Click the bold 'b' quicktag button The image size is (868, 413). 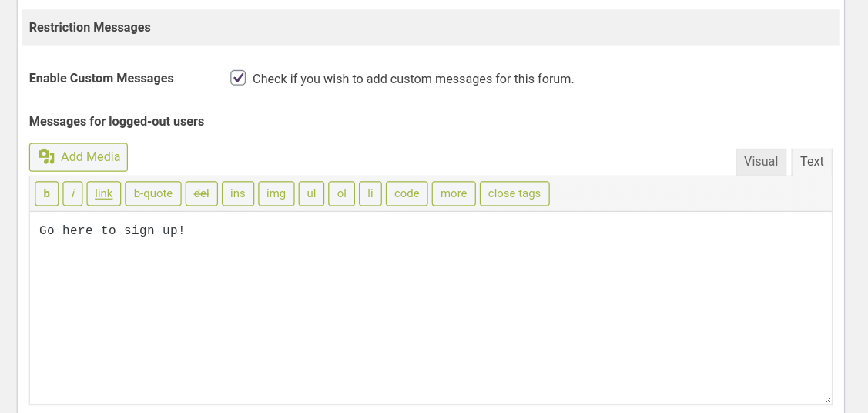click(x=47, y=193)
